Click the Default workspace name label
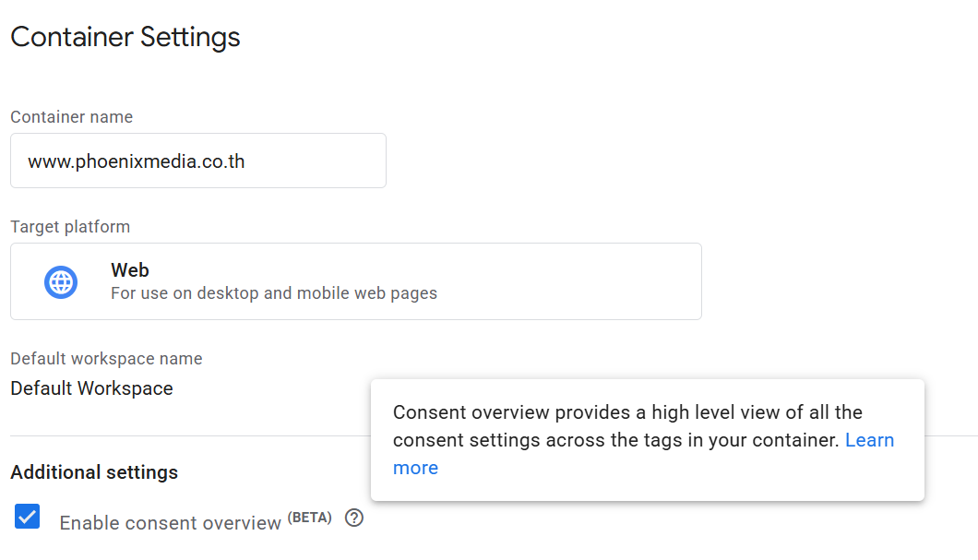 [x=107, y=359]
